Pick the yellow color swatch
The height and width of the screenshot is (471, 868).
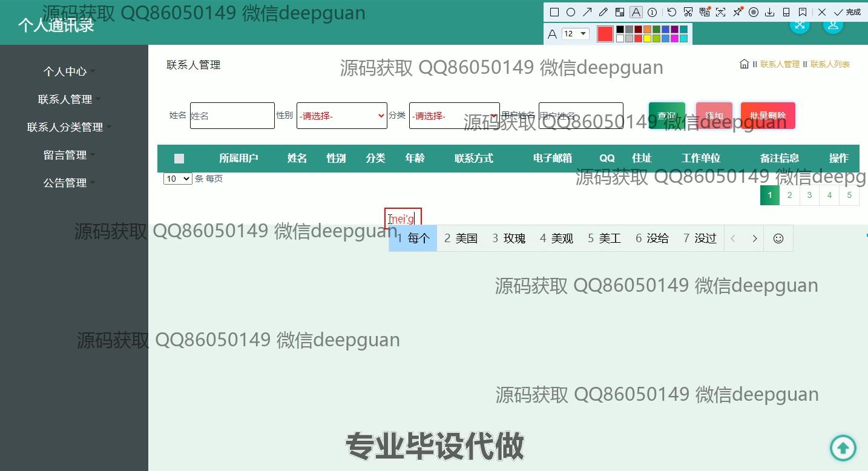[647, 39]
